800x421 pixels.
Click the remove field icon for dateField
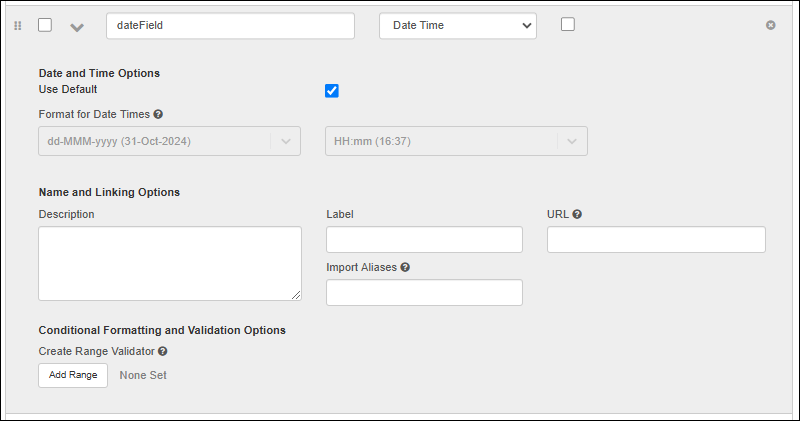pos(770,25)
